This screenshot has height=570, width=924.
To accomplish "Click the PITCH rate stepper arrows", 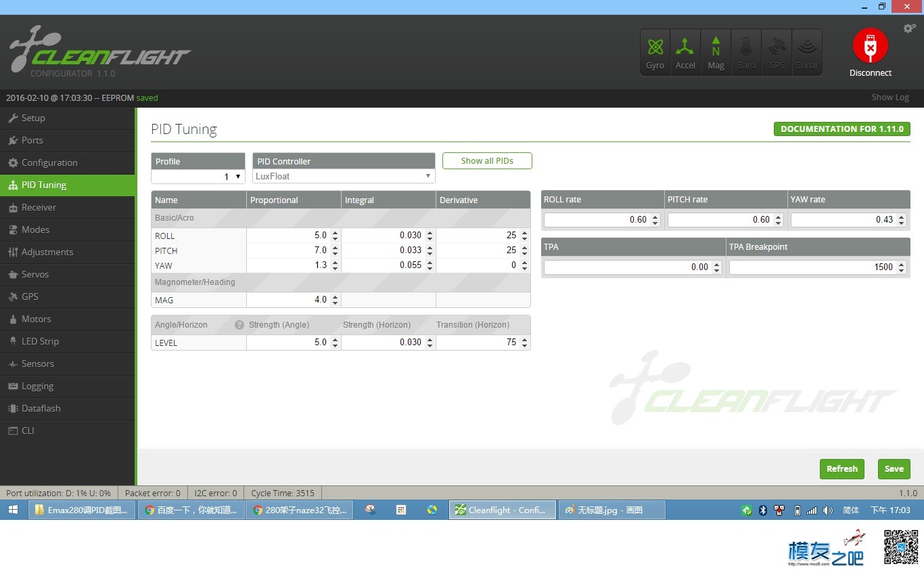I will (779, 220).
